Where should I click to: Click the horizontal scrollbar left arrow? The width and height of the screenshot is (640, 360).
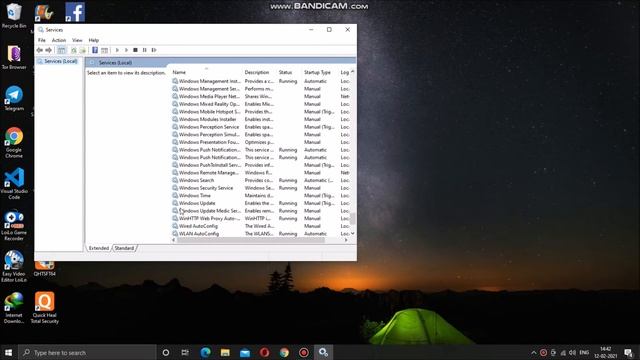[x=174, y=240]
